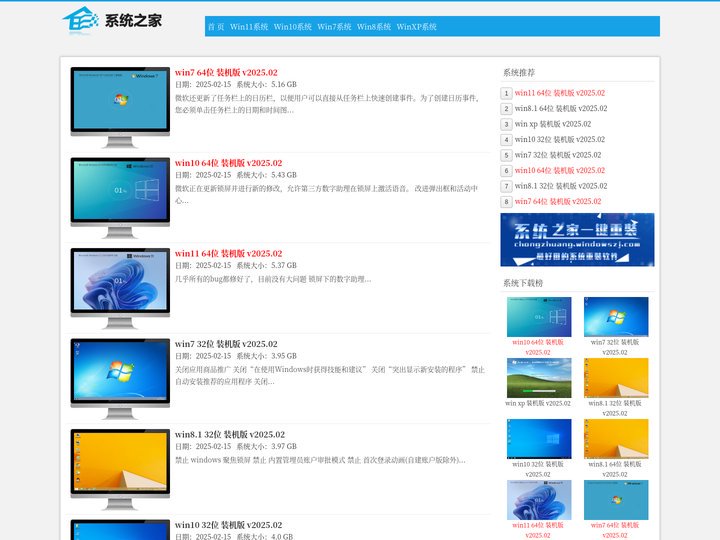
Task: Click the description starting 几乎所有的bug都修好了
Action: (x=273, y=279)
